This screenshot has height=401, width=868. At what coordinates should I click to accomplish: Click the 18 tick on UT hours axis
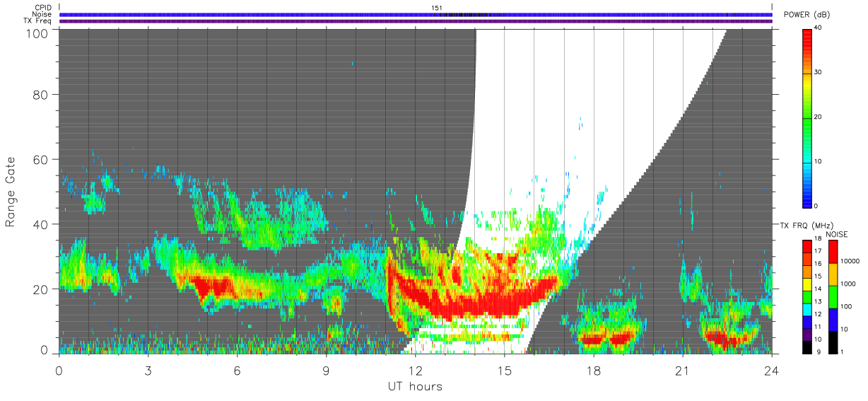tap(593, 371)
